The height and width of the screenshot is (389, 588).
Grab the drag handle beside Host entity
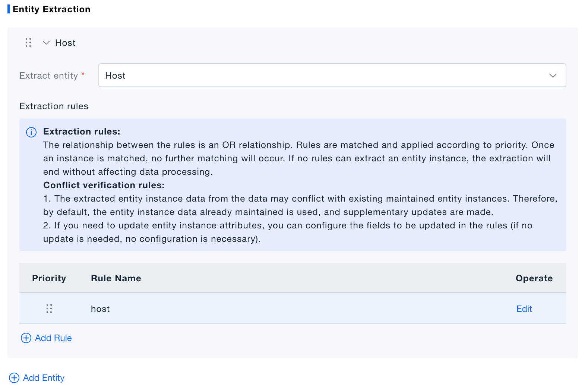[x=28, y=42]
